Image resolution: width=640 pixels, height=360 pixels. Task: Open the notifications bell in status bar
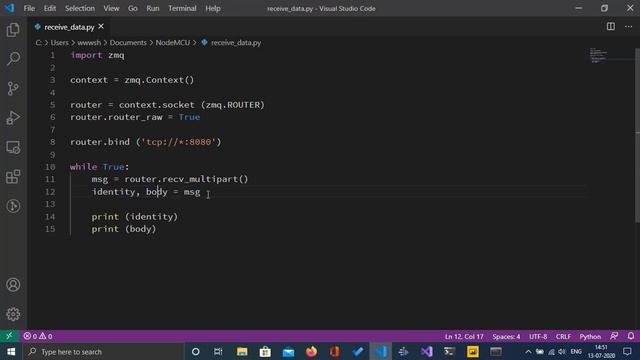(x=631, y=336)
